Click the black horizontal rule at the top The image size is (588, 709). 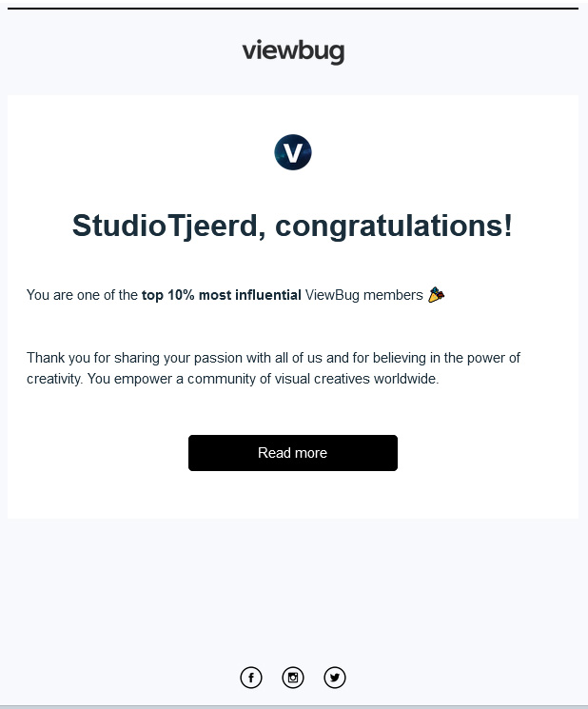pyautogui.click(x=293, y=9)
